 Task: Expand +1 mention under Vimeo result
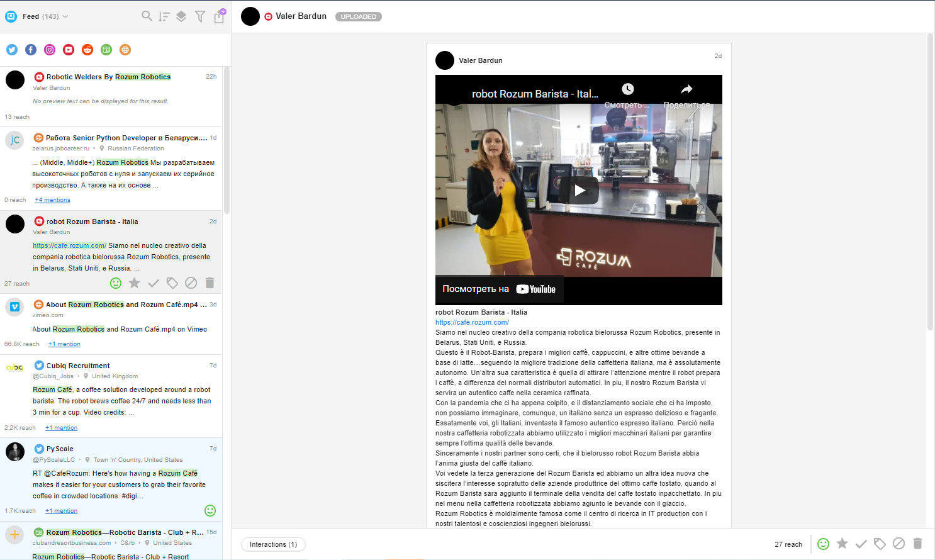coord(64,344)
